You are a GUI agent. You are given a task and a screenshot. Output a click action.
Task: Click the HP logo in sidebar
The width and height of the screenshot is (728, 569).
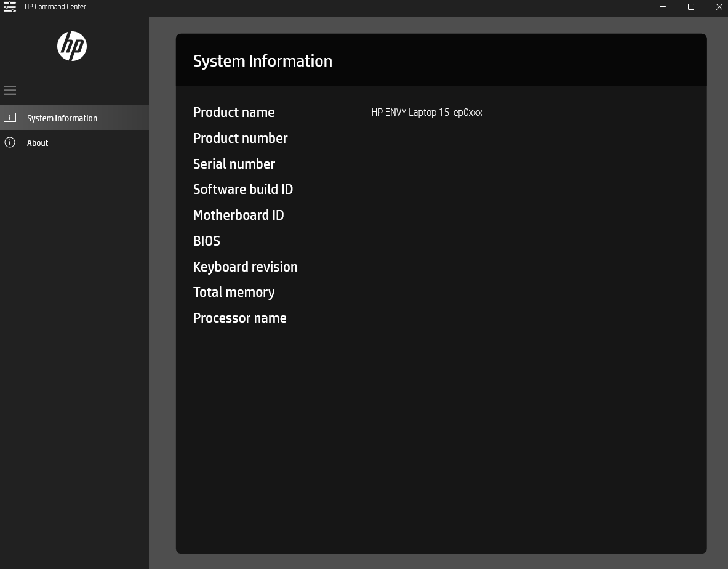point(72,46)
